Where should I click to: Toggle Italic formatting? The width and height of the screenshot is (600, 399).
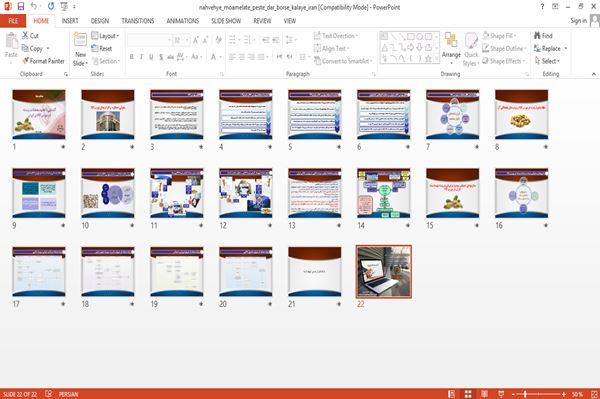[x=141, y=57]
